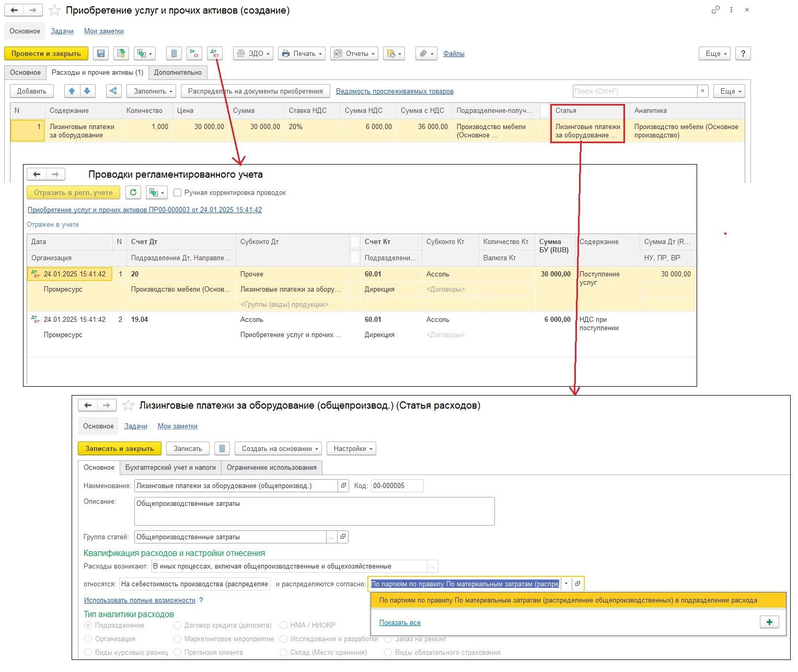The width and height of the screenshot is (798, 672).
Task: Enable Ручная корректировка проводок checkbox
Action: [x=178, y=193]
